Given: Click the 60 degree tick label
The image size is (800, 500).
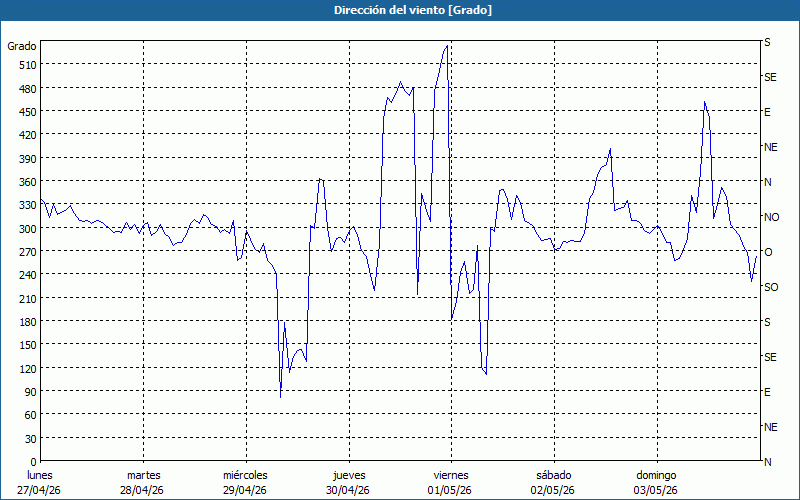Looking at the screenshot, I should coord(30,415).
